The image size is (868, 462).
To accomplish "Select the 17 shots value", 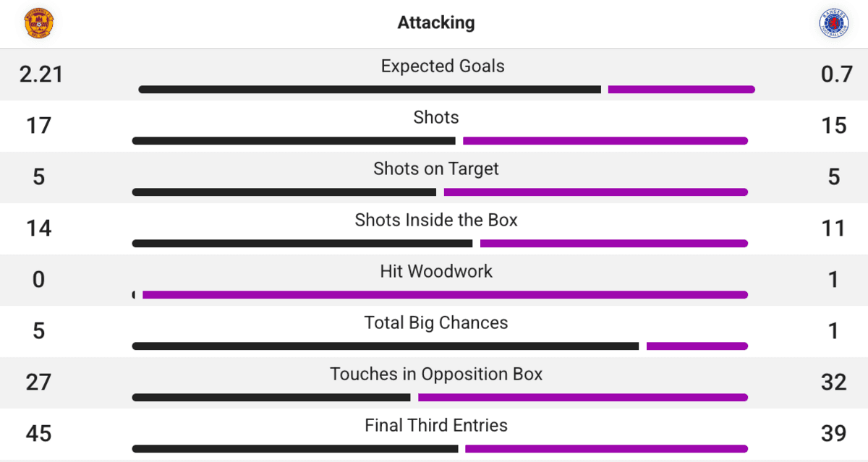I will click(x=39, y=126).
